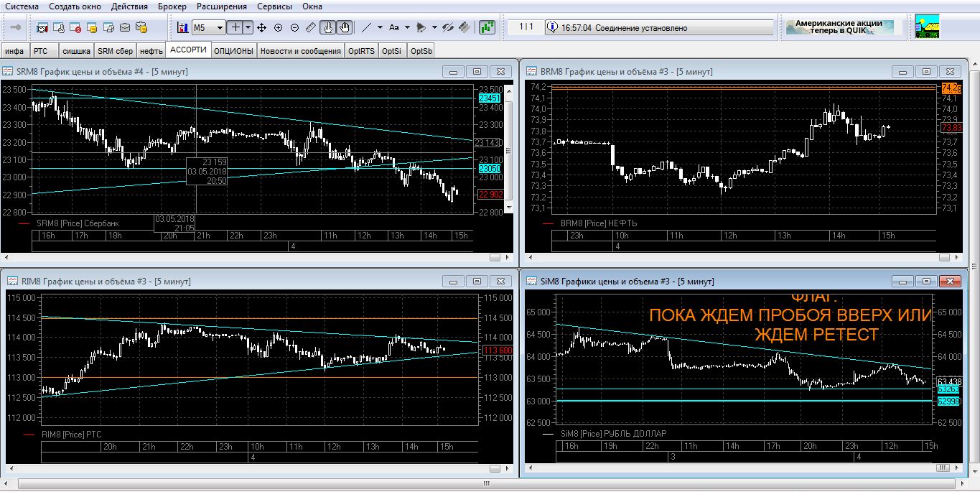
Task: Select the four-arrow move chart tool
Action: point(261,27)
